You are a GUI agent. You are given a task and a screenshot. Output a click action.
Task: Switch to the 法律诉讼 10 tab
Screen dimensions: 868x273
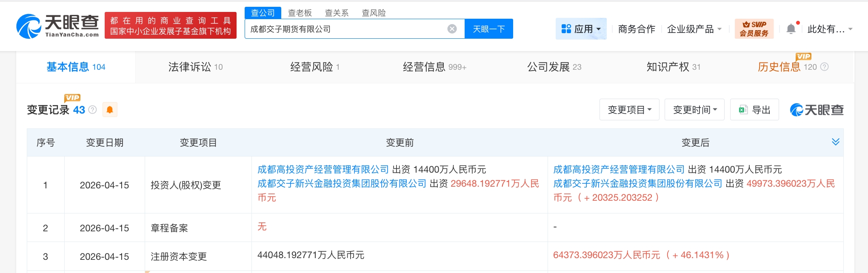(x=195, y=67)
